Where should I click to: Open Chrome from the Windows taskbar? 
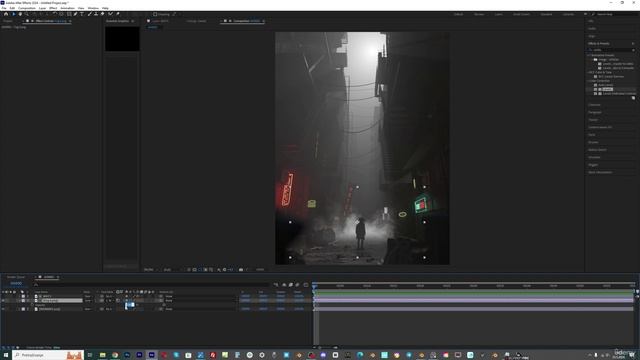(x=115, y=355)
